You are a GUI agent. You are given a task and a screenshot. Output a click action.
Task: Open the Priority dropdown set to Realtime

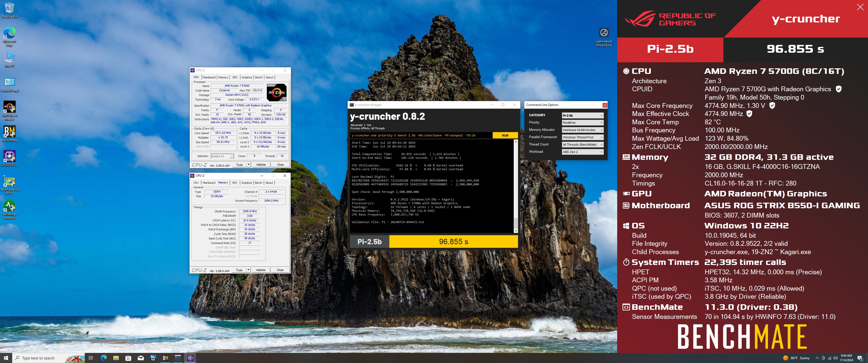click(582, 123)
